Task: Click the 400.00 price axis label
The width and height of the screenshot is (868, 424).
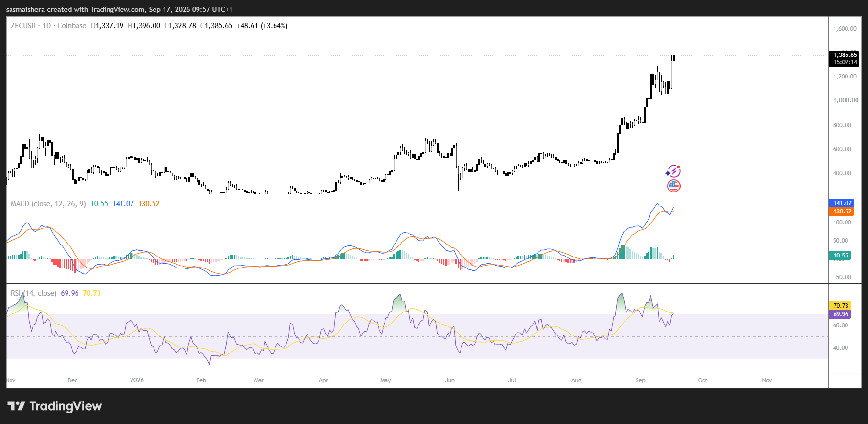Action: pos(842,173)
